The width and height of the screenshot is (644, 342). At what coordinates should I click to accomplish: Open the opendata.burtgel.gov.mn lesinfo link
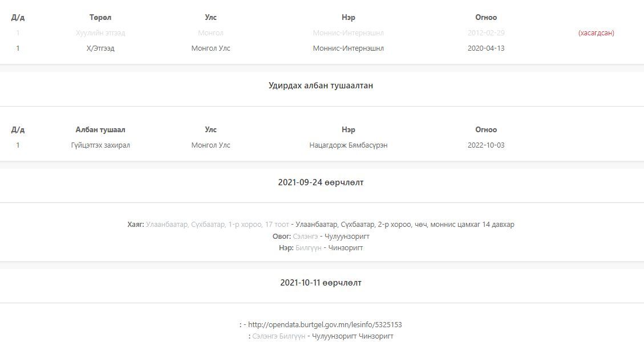[x=325, y=325]
